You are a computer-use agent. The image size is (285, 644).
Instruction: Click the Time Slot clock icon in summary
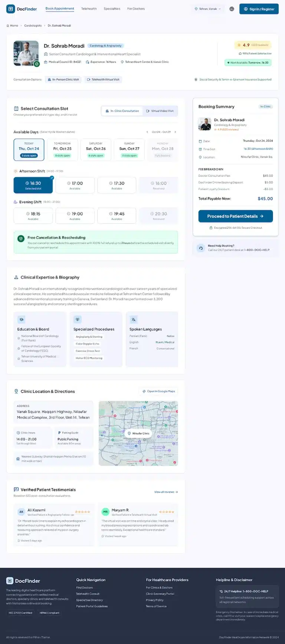tap(200, 149)
